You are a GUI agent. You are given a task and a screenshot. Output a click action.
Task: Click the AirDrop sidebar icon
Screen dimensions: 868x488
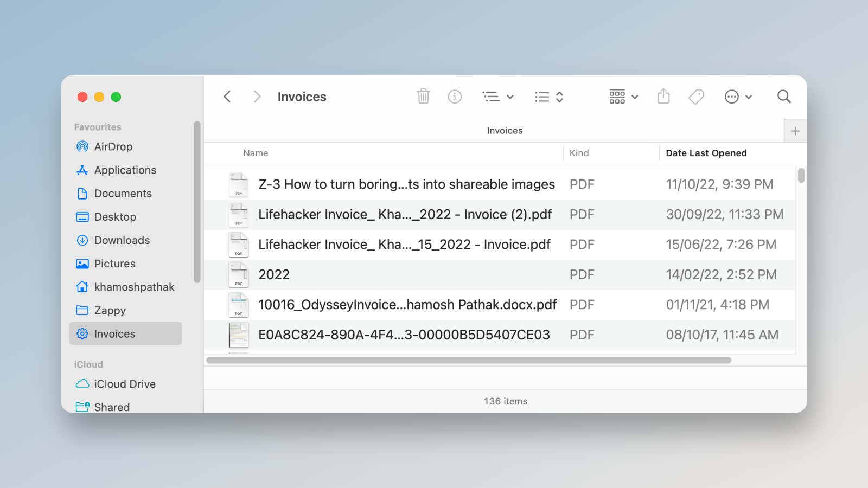82,146
